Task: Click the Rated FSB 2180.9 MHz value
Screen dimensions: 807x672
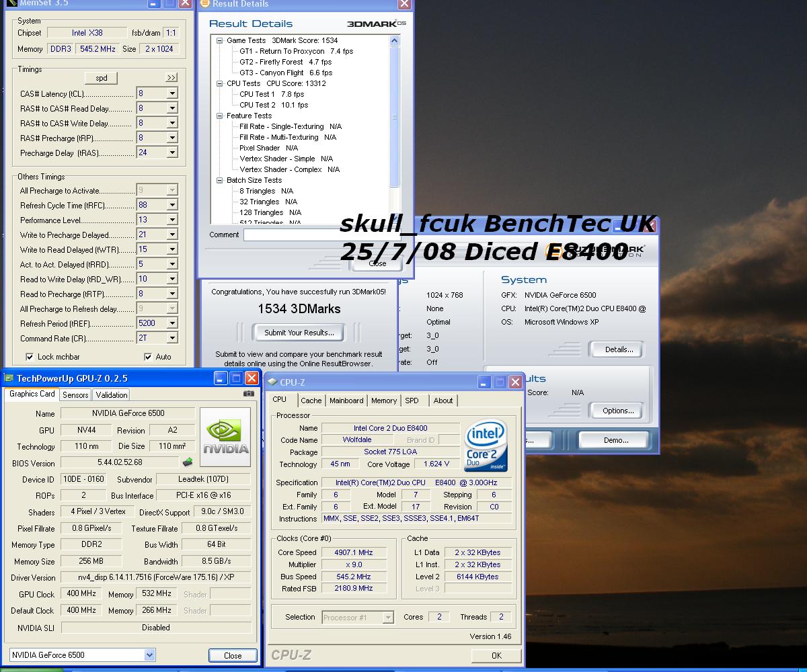Action: (354, 588)
